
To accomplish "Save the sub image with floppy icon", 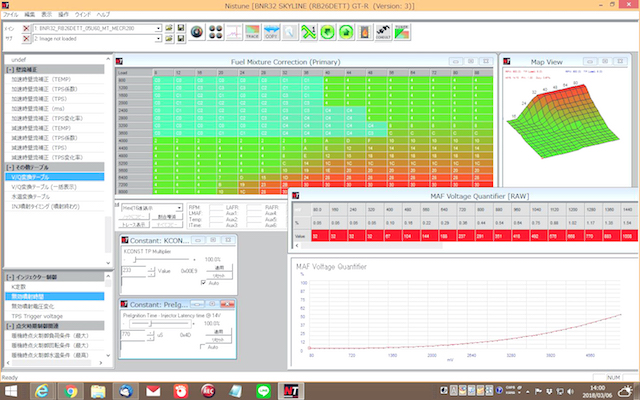I will (179, 38).
